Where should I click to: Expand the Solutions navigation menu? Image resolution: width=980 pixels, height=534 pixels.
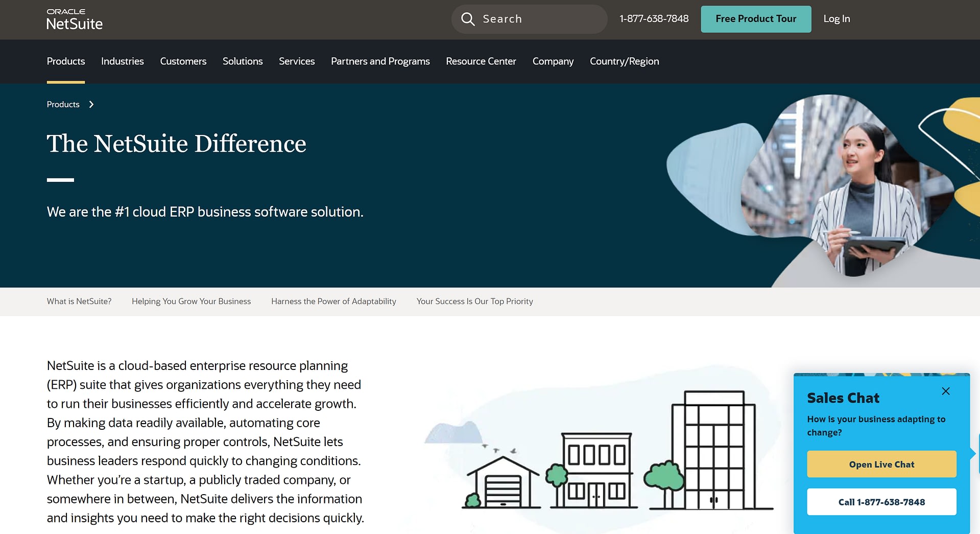coord(243,61)
